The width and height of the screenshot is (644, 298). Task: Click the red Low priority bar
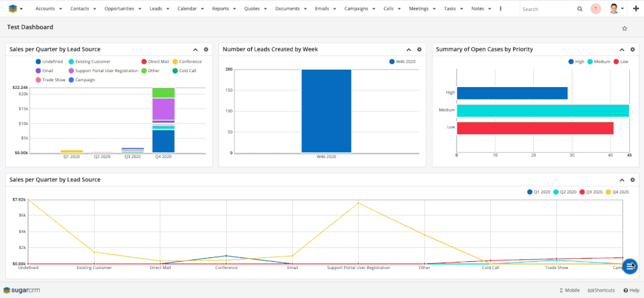(x=535, y=128)
